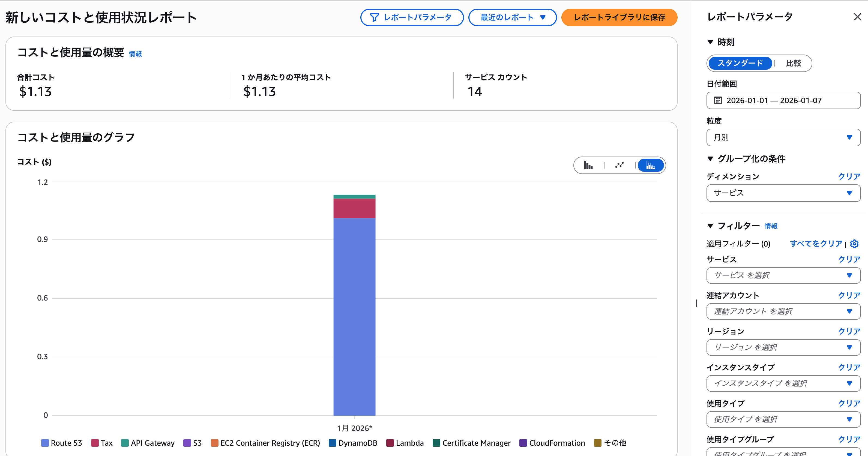This screenshot has height=456, width=868.
Task: Click funnel icon on レポートパラメータ button
Action: tap(374, 17)
